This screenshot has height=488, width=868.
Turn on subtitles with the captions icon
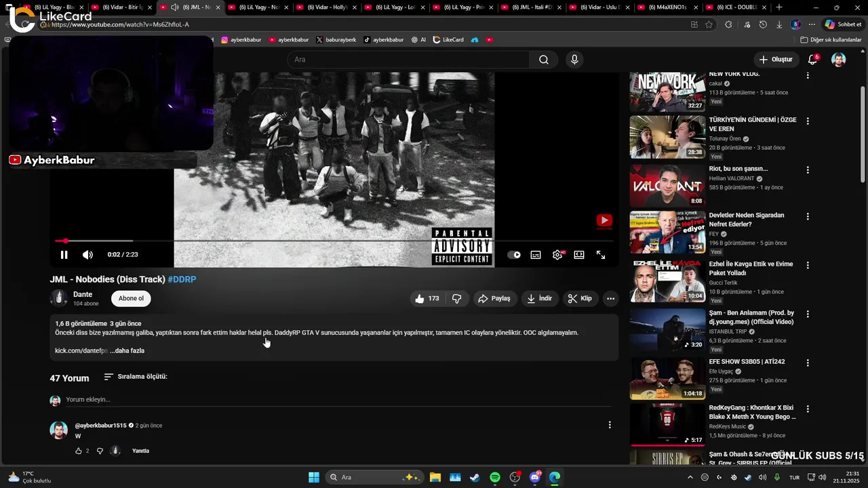(x=536, y=255)
